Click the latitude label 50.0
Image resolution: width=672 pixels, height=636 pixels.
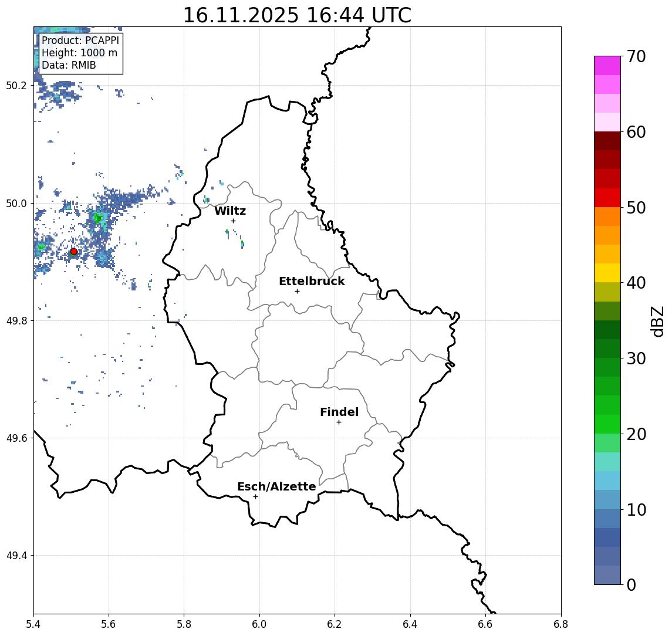pyautogui.click(x=16, y=203)
